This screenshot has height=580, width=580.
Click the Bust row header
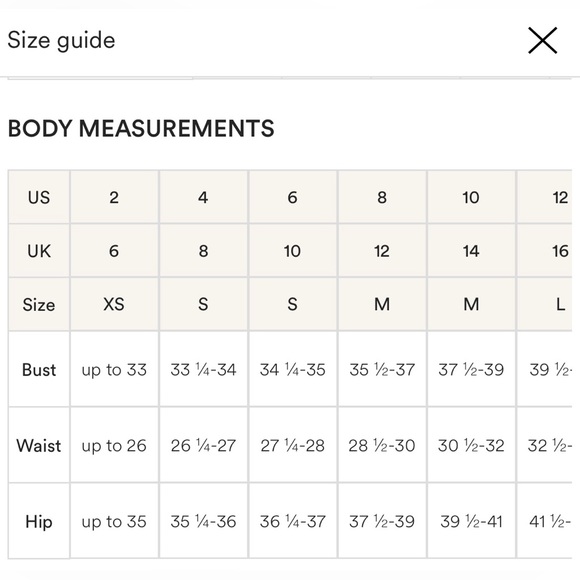tap(39, 370)
